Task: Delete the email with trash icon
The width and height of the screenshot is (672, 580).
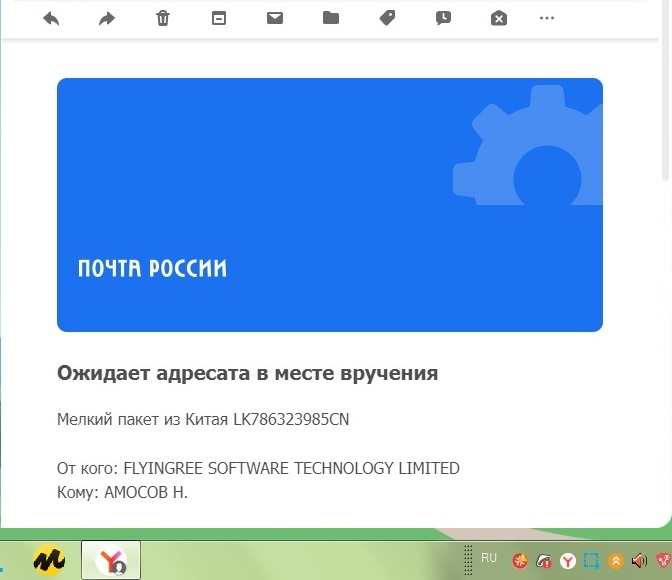Action: (x=163, y=18)
